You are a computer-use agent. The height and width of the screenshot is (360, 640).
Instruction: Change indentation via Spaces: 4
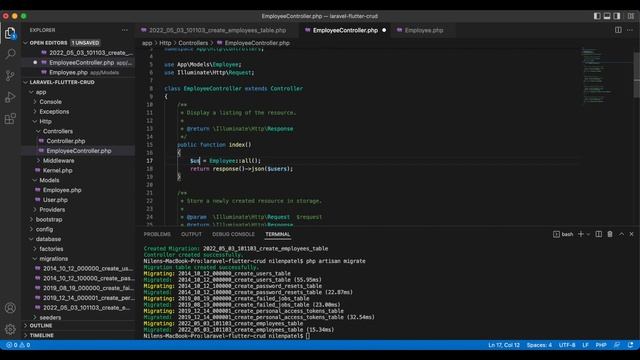click(x=539, y=345)
